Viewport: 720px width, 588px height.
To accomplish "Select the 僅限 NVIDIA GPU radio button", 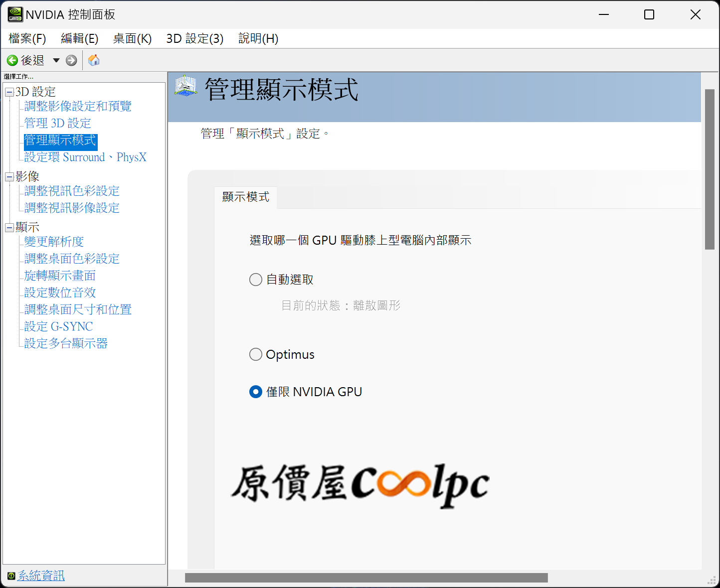I will (256, 392).
